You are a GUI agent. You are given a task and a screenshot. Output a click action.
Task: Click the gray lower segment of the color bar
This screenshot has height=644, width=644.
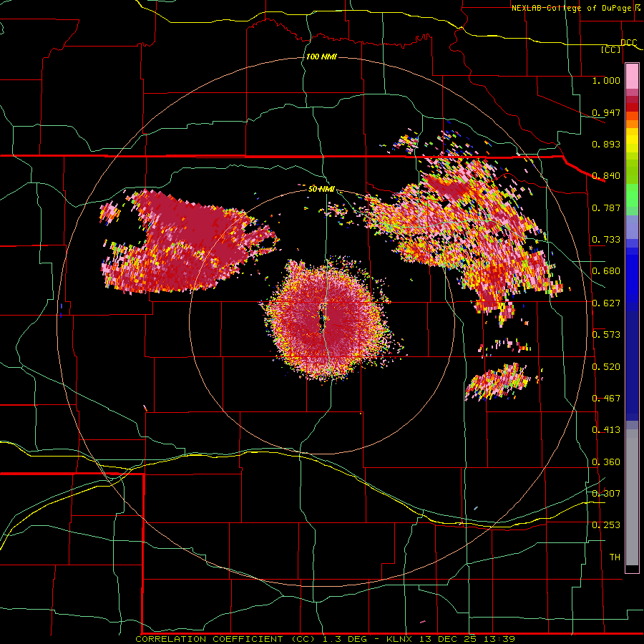coord(632,497)
